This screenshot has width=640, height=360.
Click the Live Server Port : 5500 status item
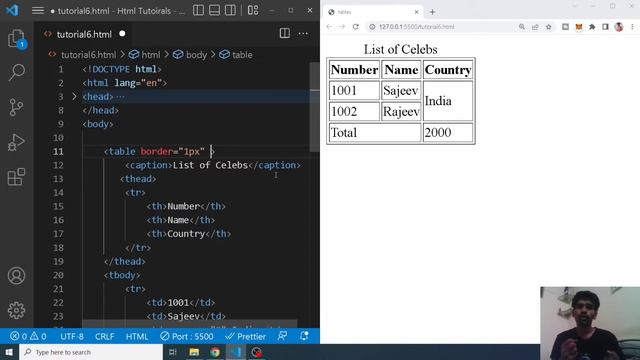(187, 336)
